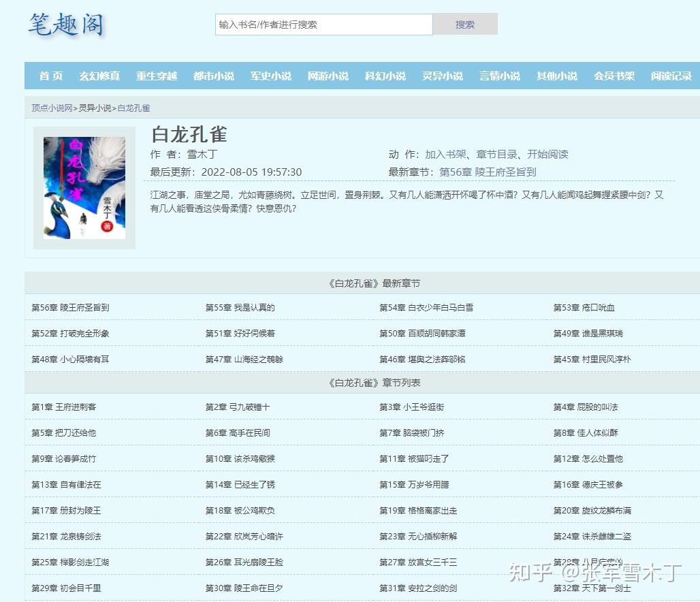Open 会员书架 page

(614, 76)
